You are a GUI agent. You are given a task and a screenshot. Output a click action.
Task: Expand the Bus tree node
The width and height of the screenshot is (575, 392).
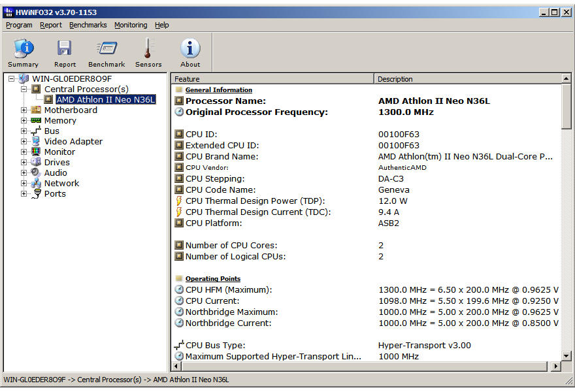point(24,131)
